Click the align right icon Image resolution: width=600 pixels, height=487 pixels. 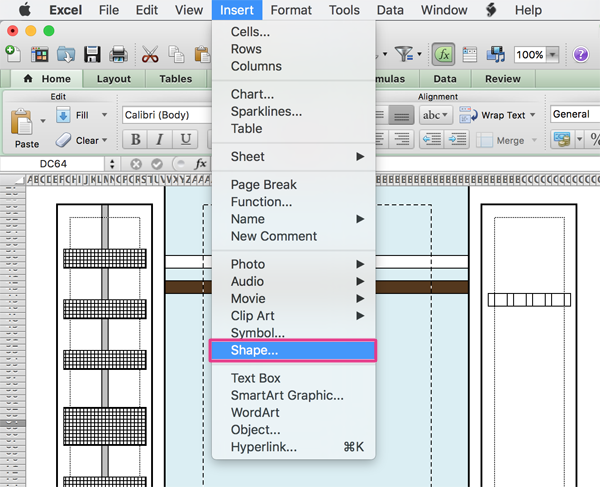[401, 140]
